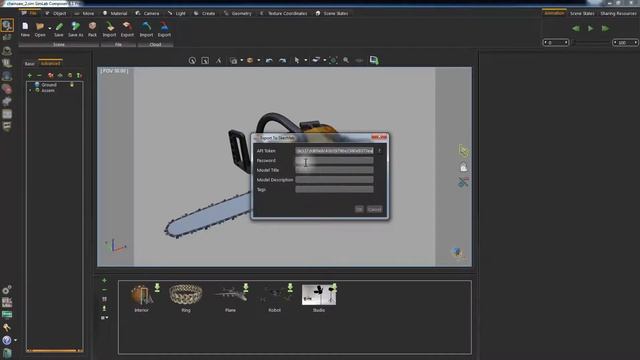The image size is (640, 360).
Task: Click Export in the Cloud group
Action: tap(164, 29)
